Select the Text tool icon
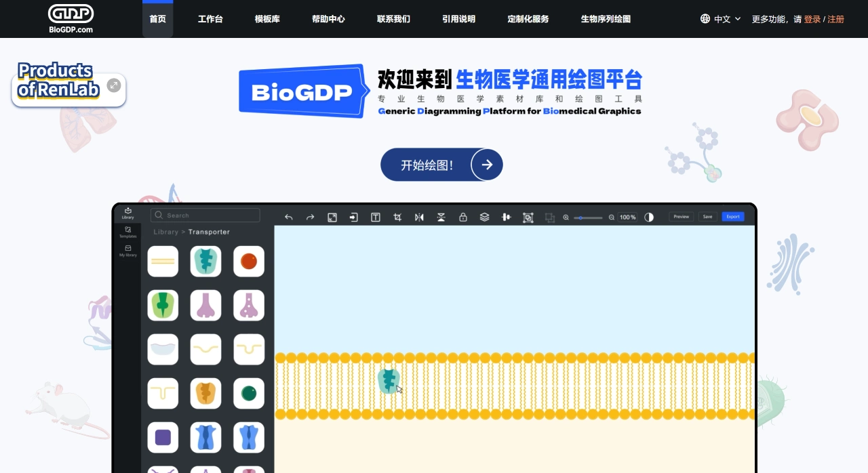Viewport: 868px width, 473px height. [376, 218]
